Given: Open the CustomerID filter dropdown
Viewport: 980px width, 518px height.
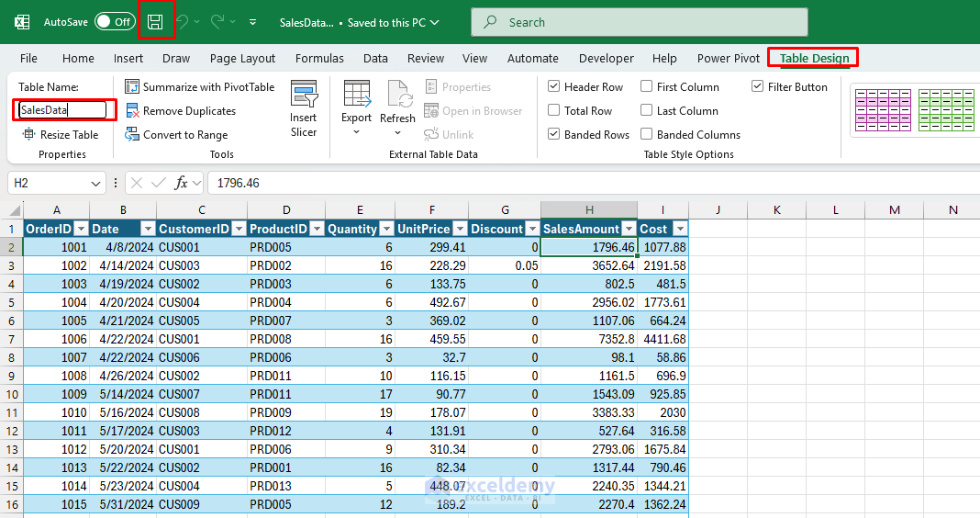Looking at the screenshot, I should tap(239, 229).
